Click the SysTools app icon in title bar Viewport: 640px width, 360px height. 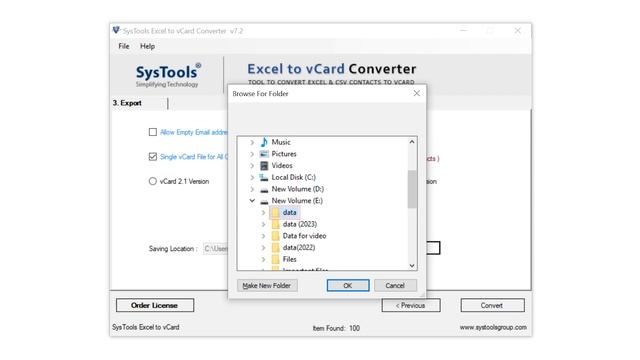pos(116,31)
